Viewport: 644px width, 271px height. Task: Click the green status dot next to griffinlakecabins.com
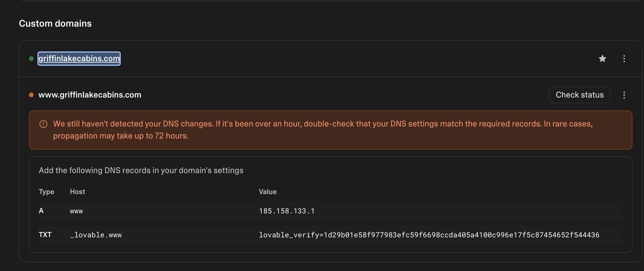(31, 58)
